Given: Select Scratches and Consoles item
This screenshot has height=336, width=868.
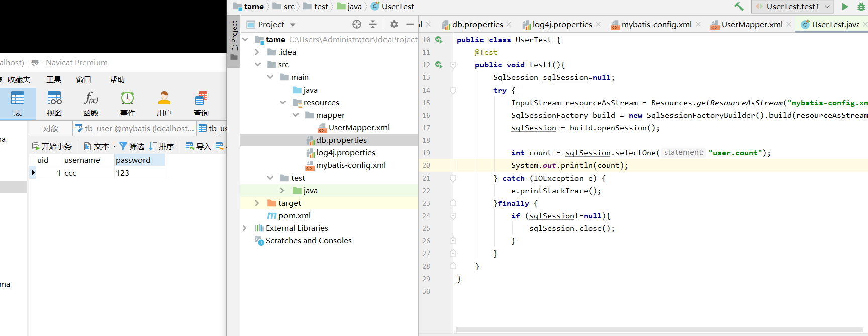Looking at the screenshot, I should click(303, 240).
